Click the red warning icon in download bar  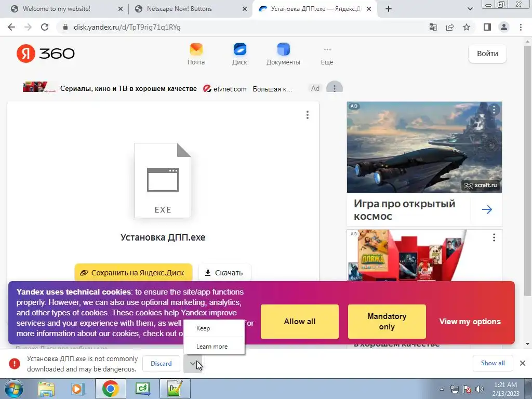tap(15, 363)
